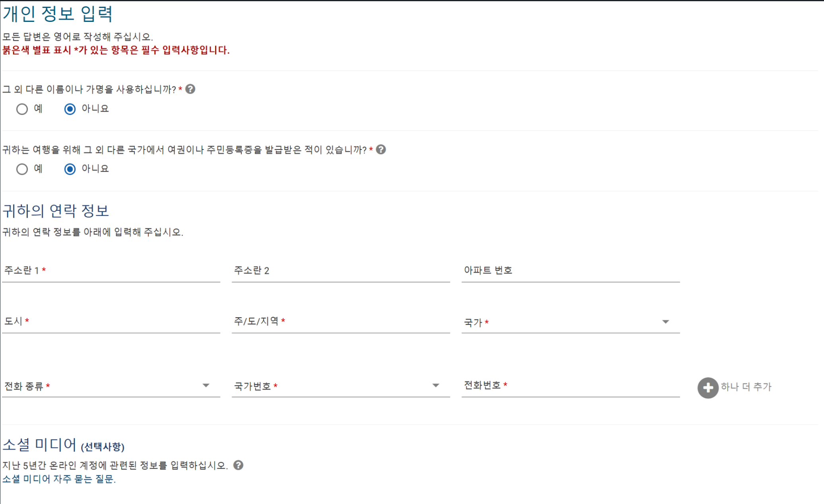Click the help icon next to the alias question
The height and width of the screenshot is (504, 824).
pos(190,89)
